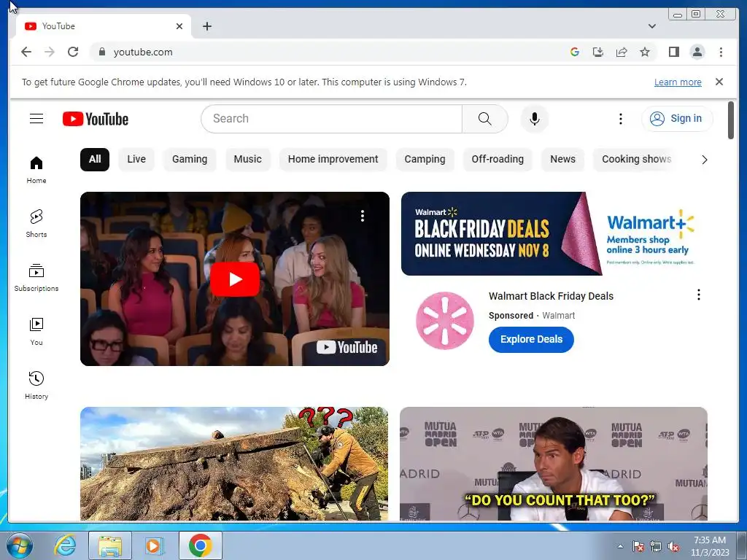Click the search magnifier button
747x560 pixels.
(484, 119)
